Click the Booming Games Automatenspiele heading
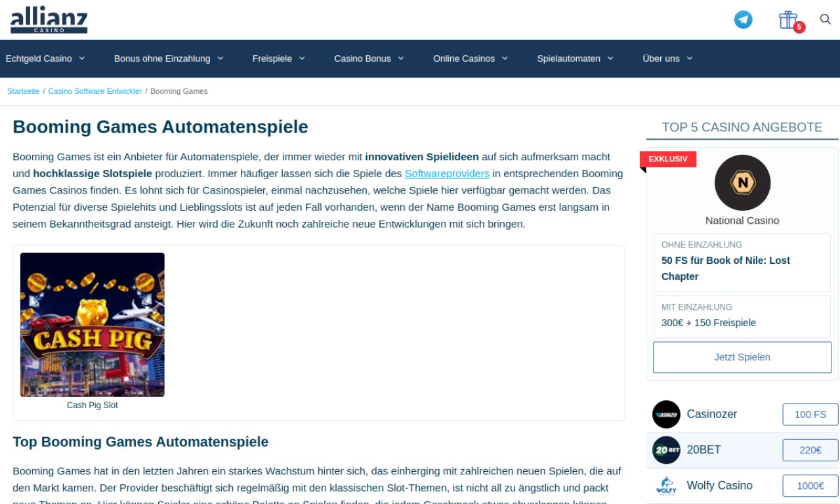This screenshot has height=504, width=840. point(161,127)
